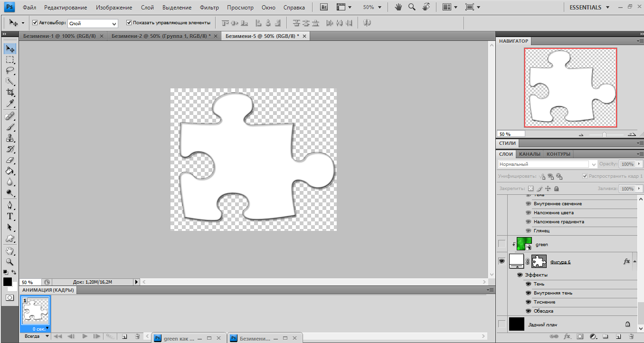Open the Слой autoselect dropdown
The height and width of the screenshot is (343, 644).
[x=93, y=23]
